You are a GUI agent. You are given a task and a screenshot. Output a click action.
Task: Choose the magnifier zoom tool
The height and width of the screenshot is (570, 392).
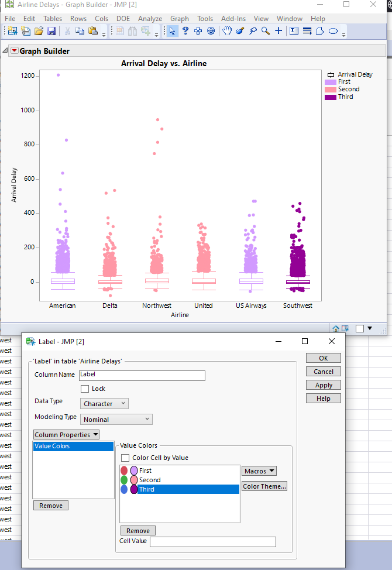coord(266,31)
